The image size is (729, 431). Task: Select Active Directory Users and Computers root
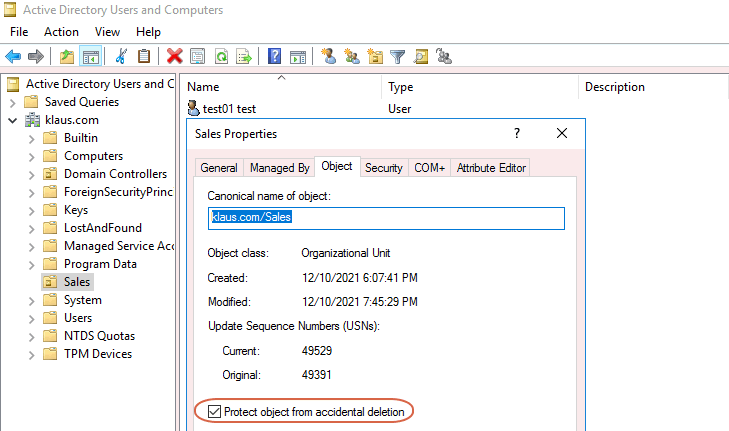coord(99,84)
